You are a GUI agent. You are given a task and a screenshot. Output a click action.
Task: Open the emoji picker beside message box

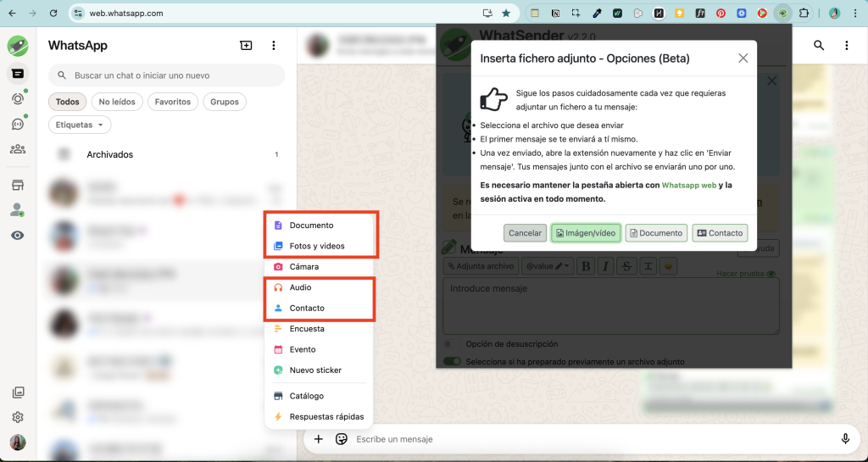342,439
